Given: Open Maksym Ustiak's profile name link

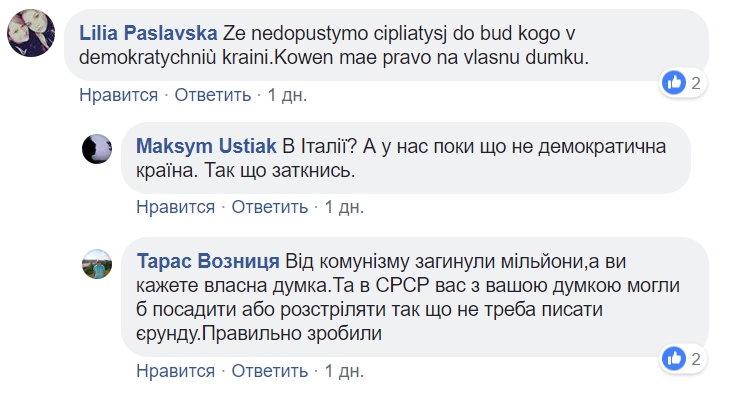Looking at the screenshot, I should point(206,146).
